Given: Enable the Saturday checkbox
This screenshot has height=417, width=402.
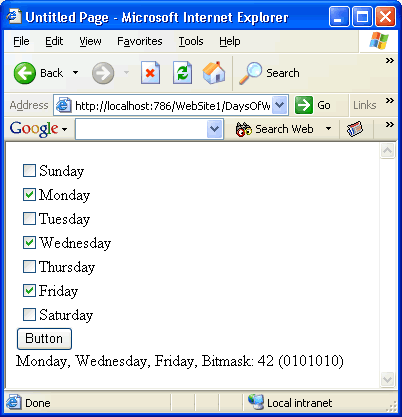Looking at the screenshot, I should (29, 314).
